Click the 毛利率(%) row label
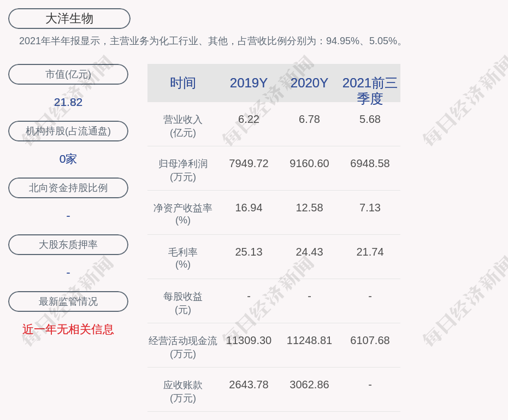This screenshot has height=420, width=508. click(x=183, y=258)
